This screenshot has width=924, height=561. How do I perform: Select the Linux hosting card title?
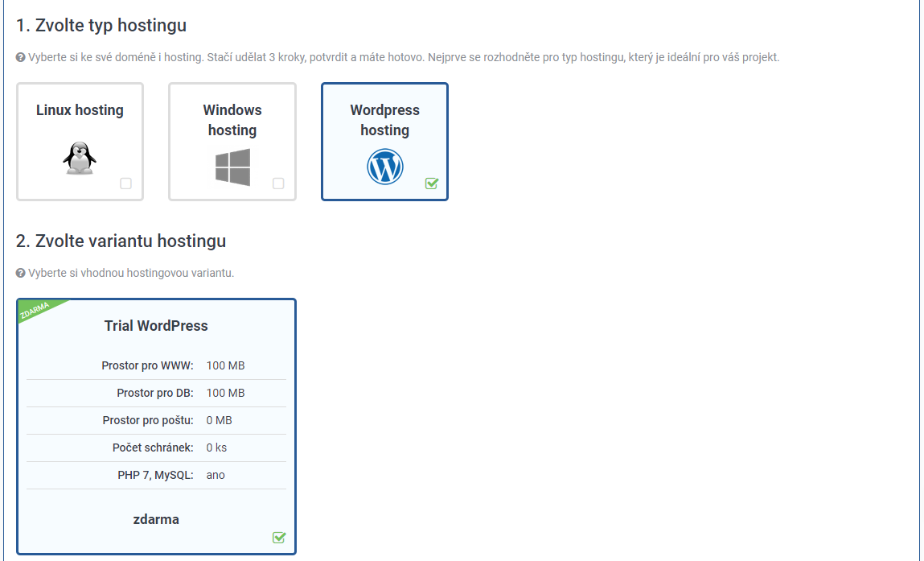pos(80,110)
